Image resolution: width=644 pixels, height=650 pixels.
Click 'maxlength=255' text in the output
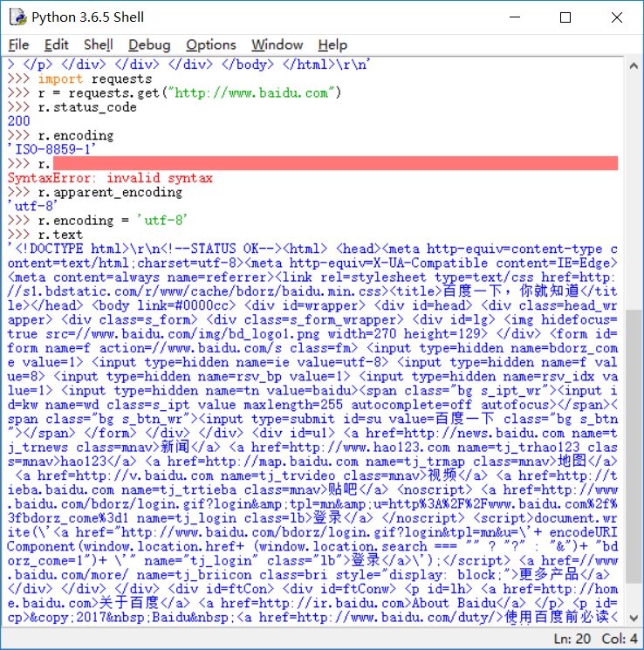[292, 405]
